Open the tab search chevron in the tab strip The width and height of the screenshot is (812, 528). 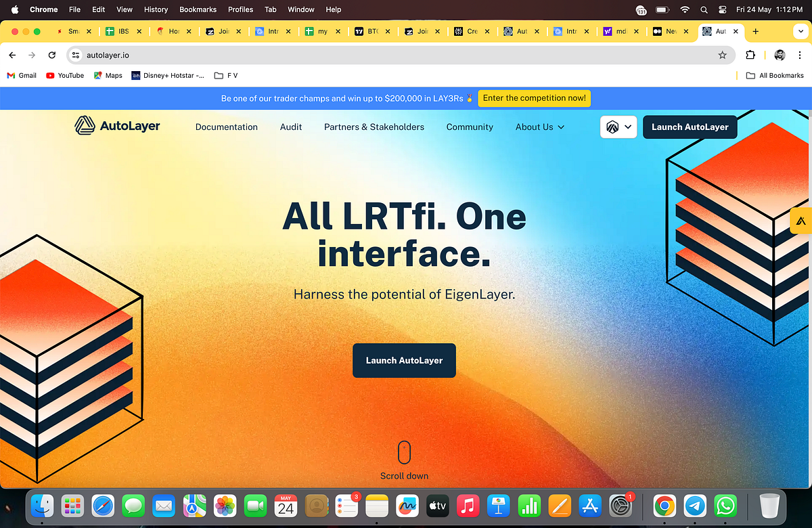tap(800, 31)
